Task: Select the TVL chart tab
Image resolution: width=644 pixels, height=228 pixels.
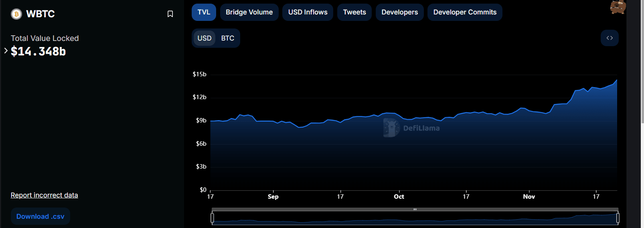Action: 204,12
